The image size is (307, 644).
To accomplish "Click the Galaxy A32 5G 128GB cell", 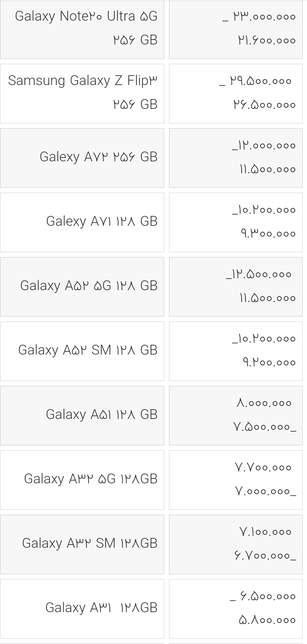I will 82,479.
